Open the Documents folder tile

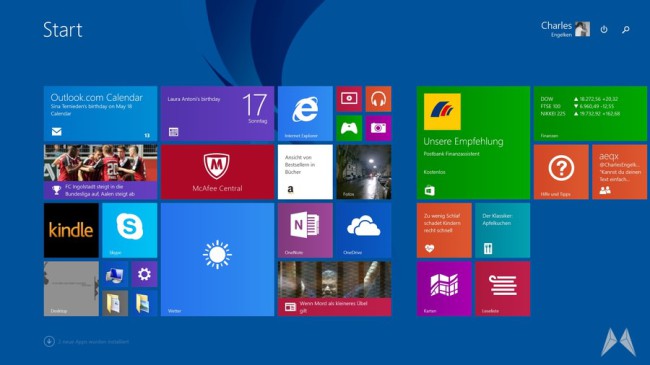(x=115, y=303)
